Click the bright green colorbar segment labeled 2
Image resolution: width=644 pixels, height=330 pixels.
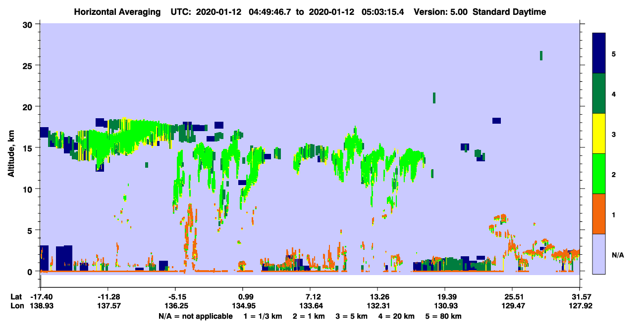tap(599, 174)
